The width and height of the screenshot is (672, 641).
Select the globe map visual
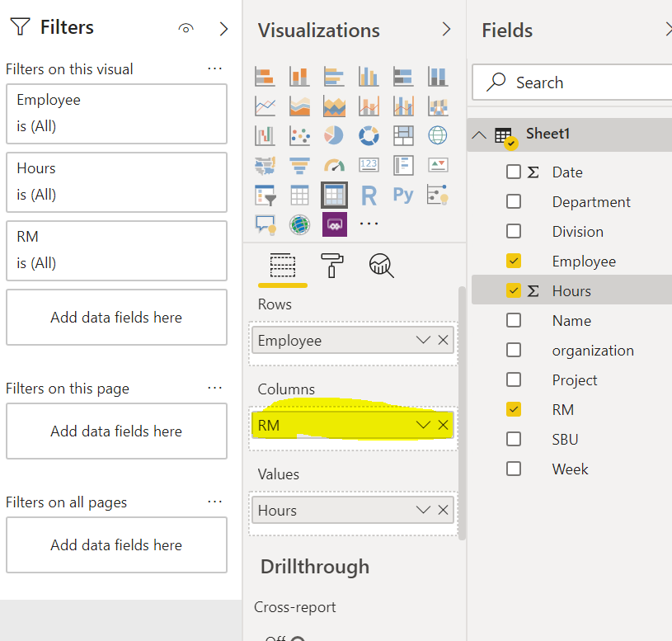[x=438, y=135]
